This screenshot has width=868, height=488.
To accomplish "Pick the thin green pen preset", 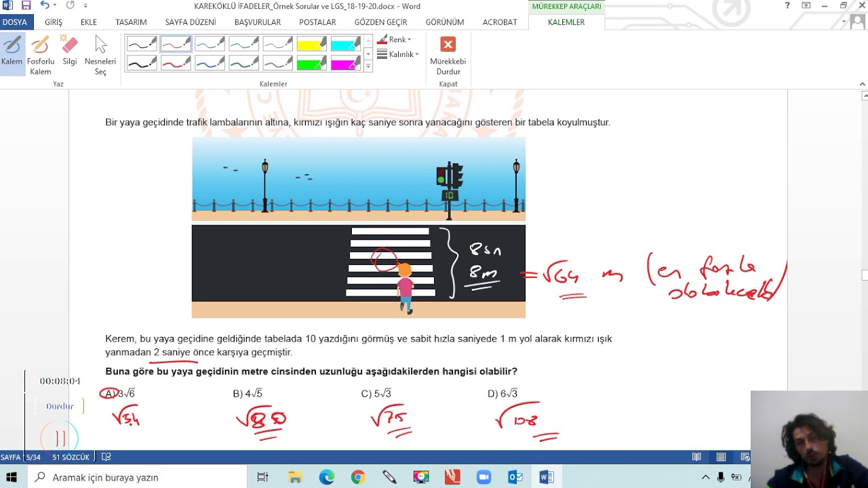I will coord(243,44).
